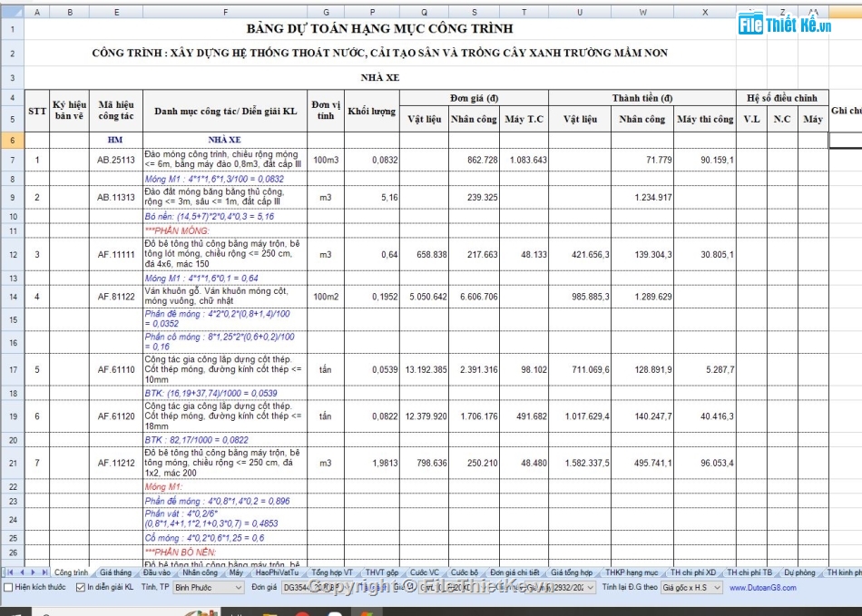Click the next sheet navigation arrow
Screen dimensions: 862x616
click(33, 572)
